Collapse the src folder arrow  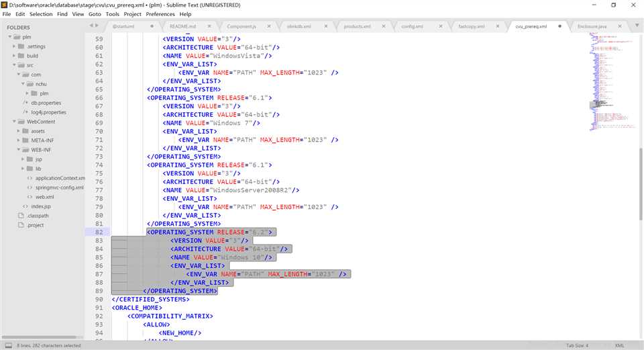(14, 65)
